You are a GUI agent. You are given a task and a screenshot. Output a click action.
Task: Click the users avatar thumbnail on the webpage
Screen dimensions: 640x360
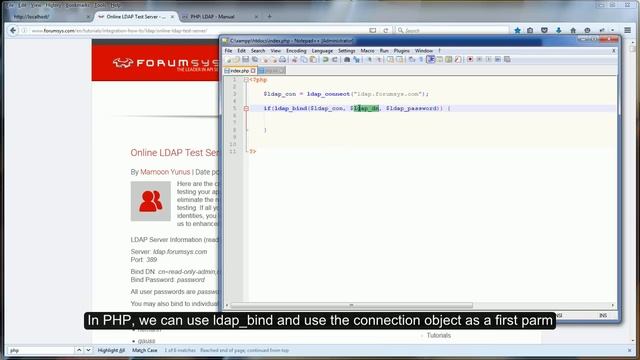(151, 201)
